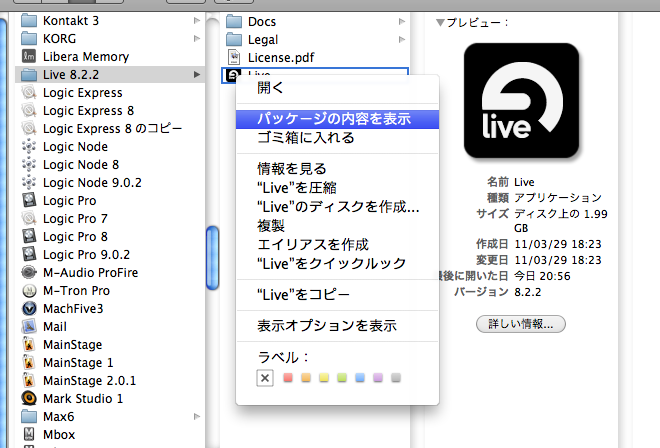
Task: Click the Logic Node app icon
Action: (x=29, y=147)
